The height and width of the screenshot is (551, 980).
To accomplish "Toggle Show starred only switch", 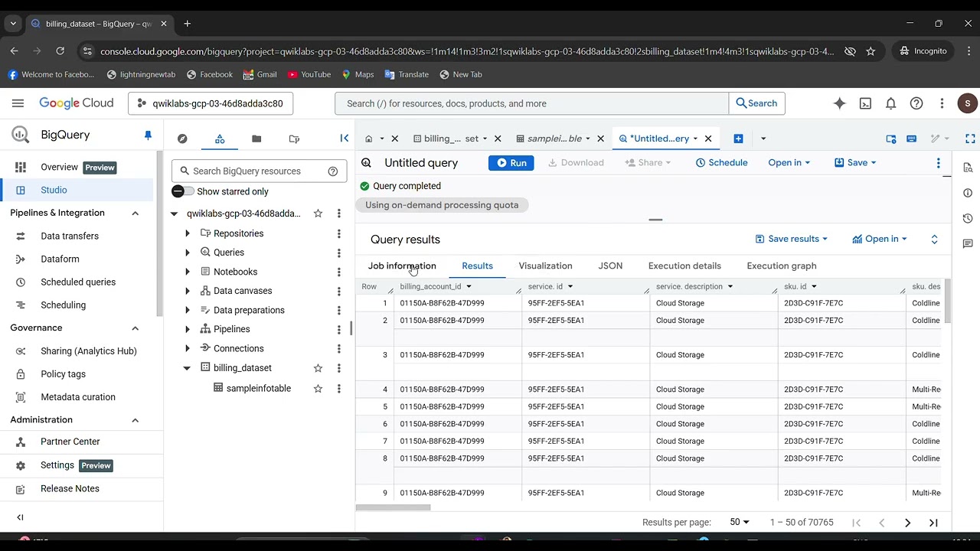I will point(183,191).
